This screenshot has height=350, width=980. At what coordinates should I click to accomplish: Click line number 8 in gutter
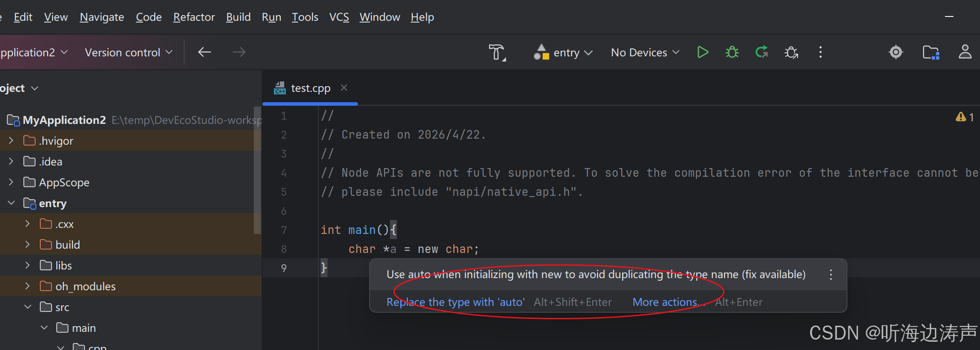pyautogui.click(x=284, y=249)
